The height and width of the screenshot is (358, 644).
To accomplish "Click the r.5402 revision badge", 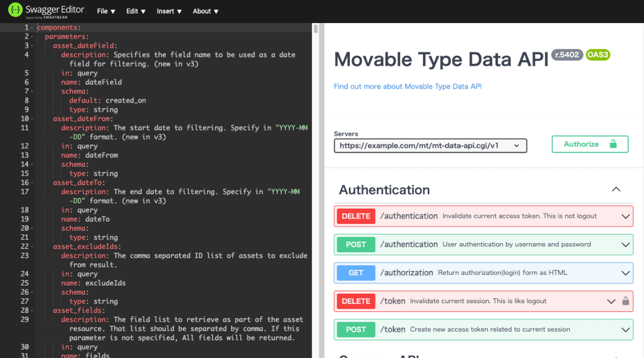I will coord(567,54).
